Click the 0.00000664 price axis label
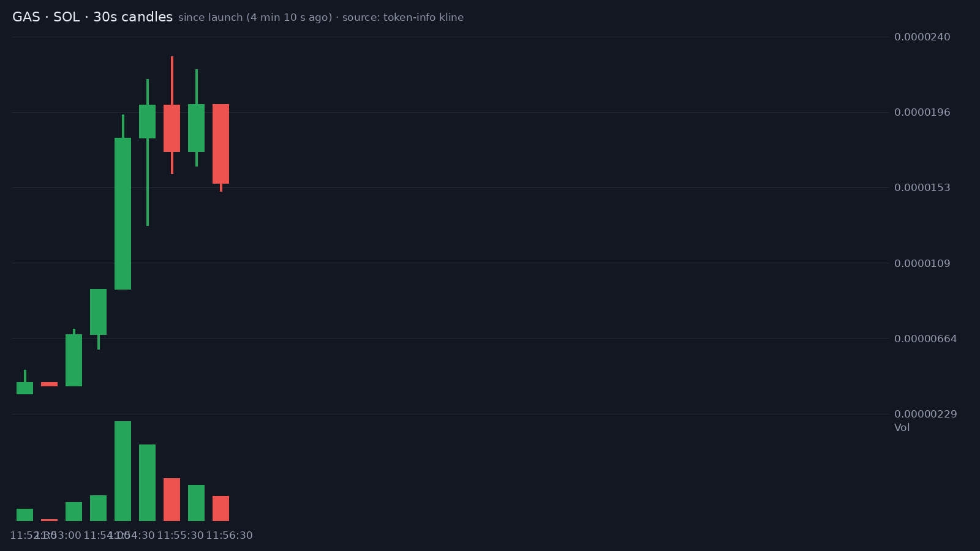Screen dimensions: 980x551 [925, 339]
